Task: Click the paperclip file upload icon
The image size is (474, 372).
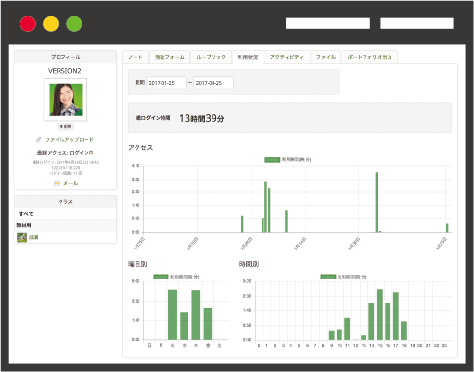Action: pyautogui.click(x=39, y=140)
